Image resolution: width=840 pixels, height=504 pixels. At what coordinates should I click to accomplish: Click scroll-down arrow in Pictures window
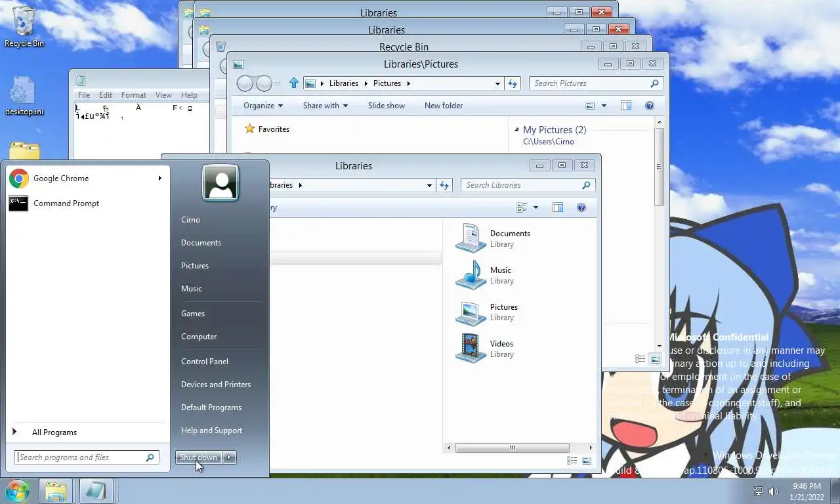click(660, 346)
